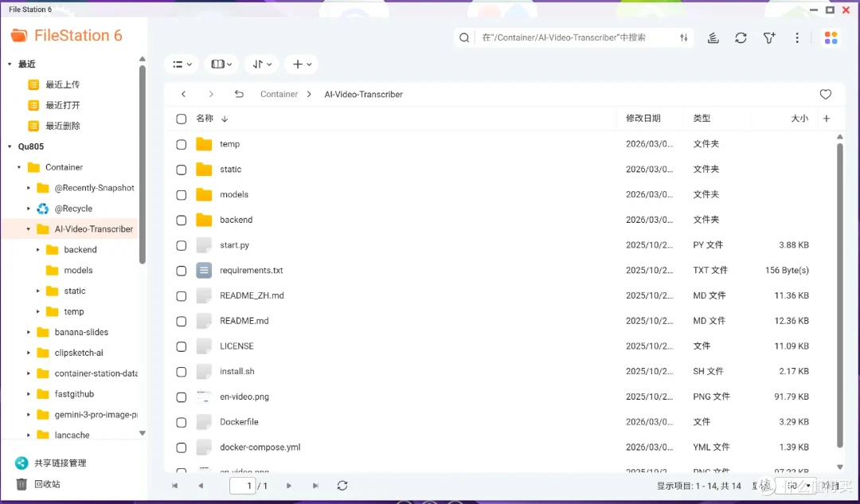Sort by the 名称 column header
This screenshot has height=504, width=860.
[205, 119]
